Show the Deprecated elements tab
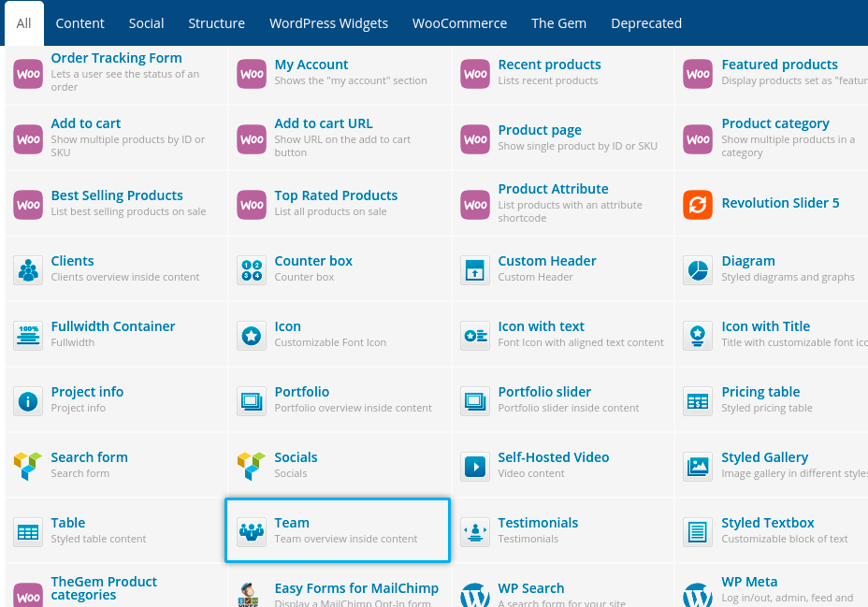Screen dimensions: 868x607 tap(646, 23)
